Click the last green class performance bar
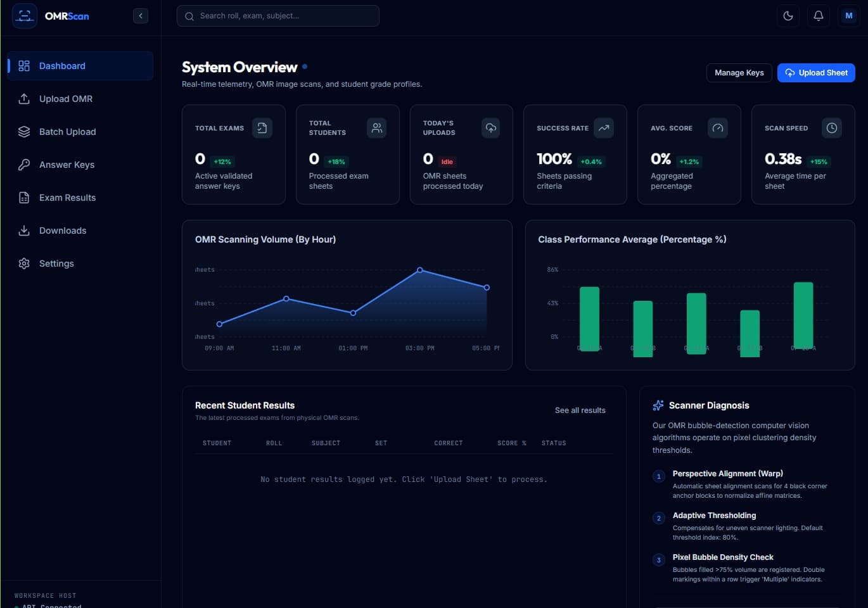The image size is (868, 608). [x=803, y=316]
